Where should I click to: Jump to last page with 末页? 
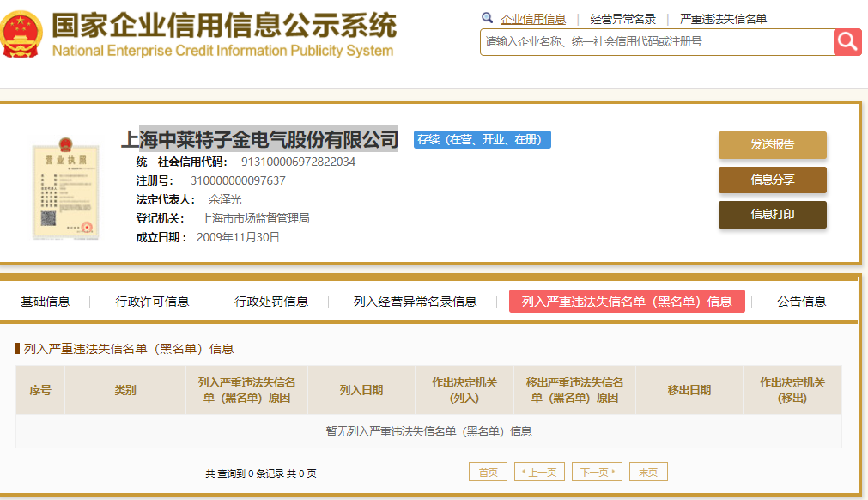648,472
